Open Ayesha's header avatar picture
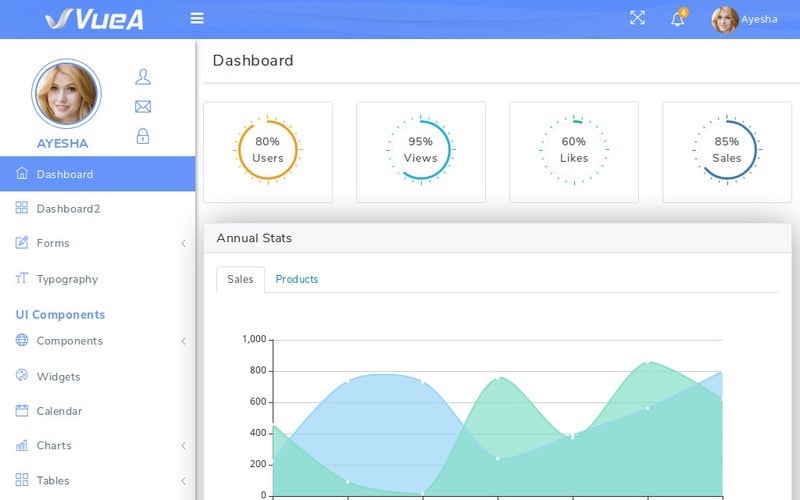This screenshot has height=500, width=800. point(725,19)
